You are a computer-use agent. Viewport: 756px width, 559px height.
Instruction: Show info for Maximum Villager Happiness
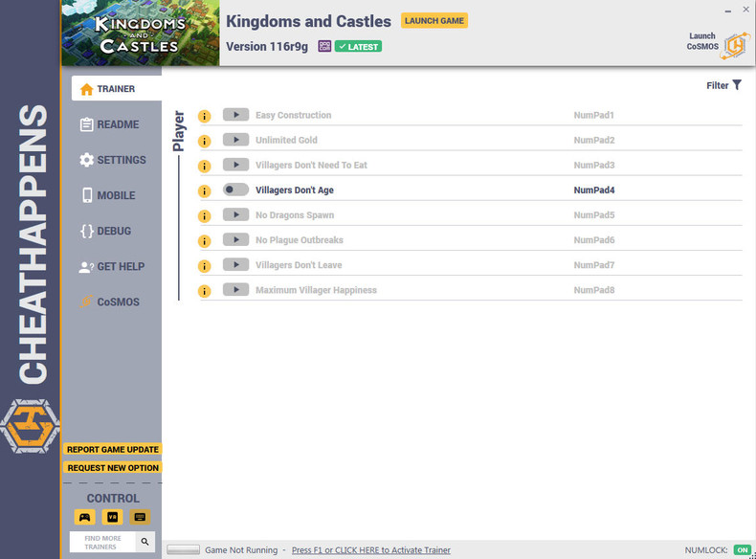coord(205,291)
